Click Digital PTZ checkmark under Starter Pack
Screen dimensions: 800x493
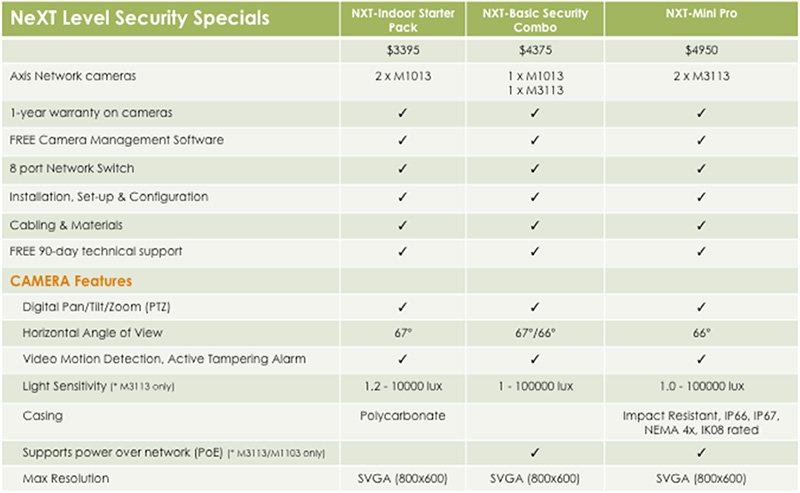click(x=403, y=307)
